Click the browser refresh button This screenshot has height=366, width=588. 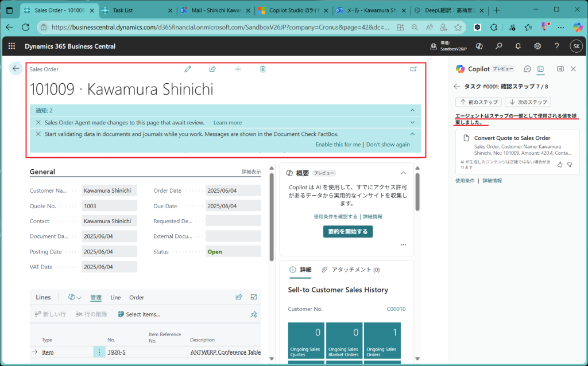[x=25, y=28]
